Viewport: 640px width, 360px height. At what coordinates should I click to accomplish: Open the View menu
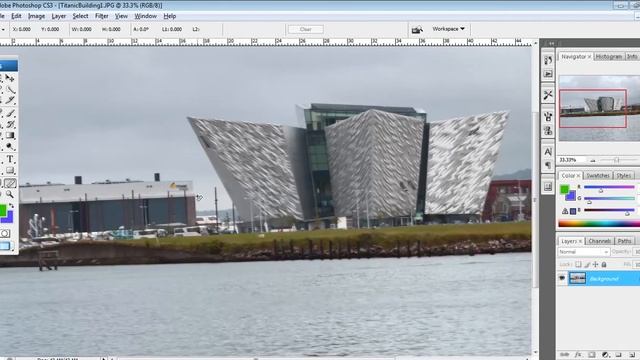(121, 16)
